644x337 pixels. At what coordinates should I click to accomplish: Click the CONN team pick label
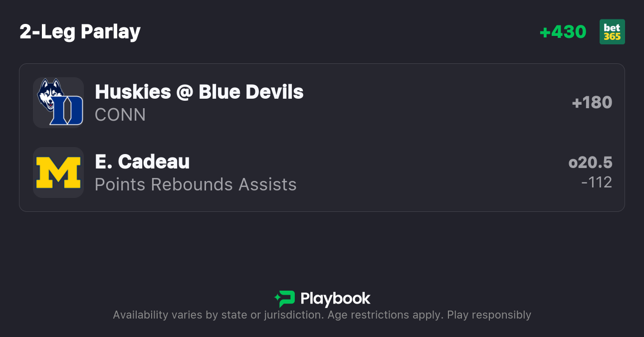tap(120, 115)
